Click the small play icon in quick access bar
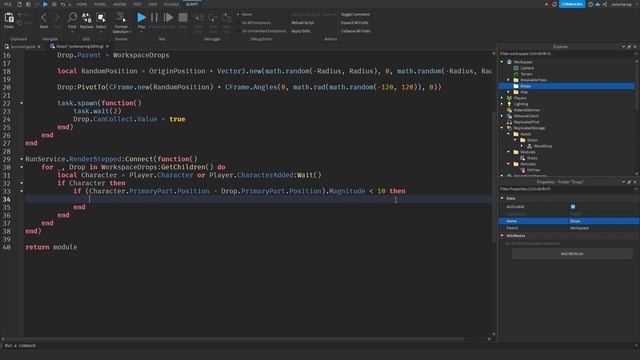This screenshot has height=360, width=640. (45, 4)
